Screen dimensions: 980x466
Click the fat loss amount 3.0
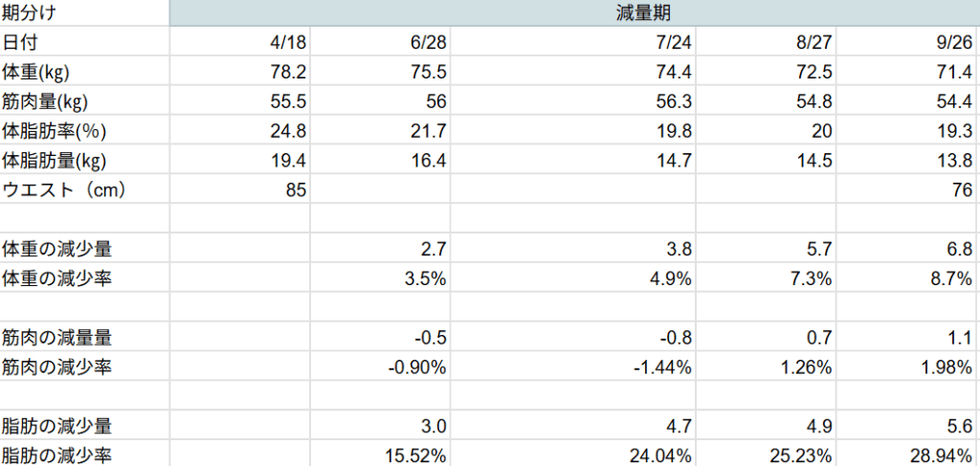(x=434, y=426)
